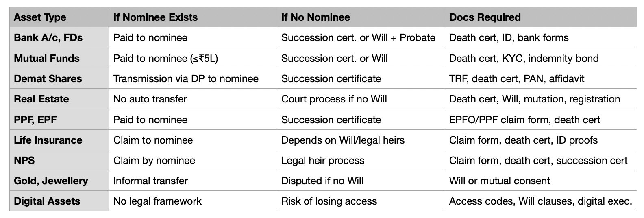
Task: Select the If Nominee Exists header cell
Action: (x=155, y=17)
